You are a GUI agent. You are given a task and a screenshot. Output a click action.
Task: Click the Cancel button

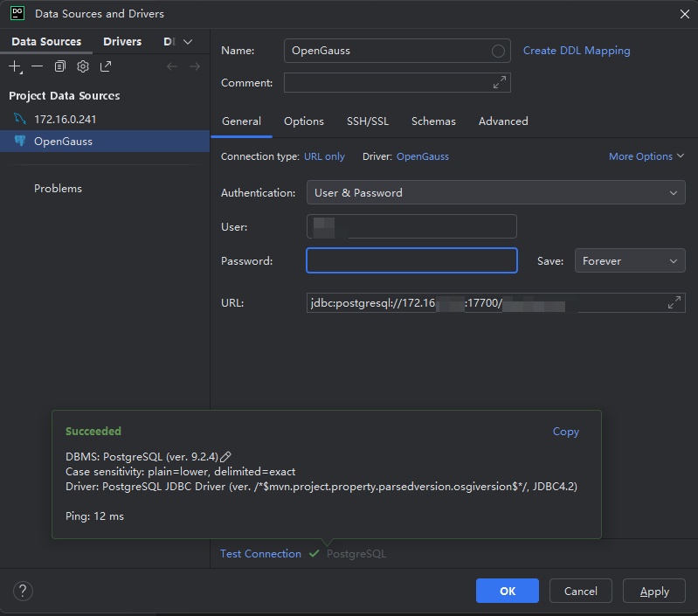[580, 591]
